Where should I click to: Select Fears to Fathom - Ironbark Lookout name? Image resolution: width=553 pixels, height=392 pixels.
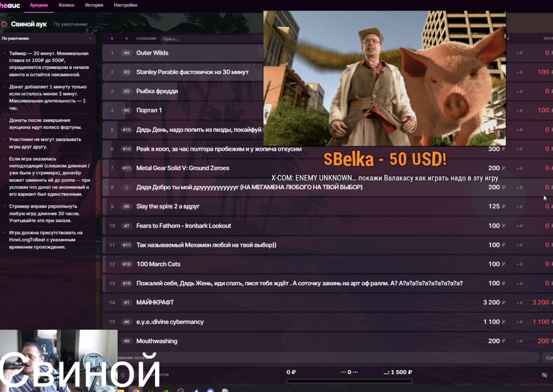(184, 225)
